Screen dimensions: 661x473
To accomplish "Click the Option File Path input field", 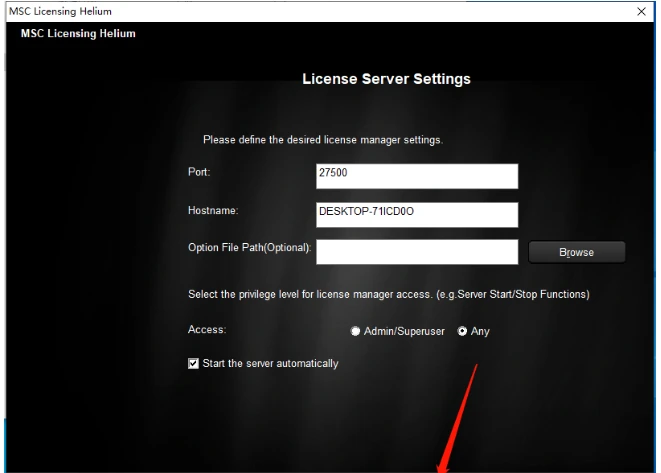I will click(417, 252).
